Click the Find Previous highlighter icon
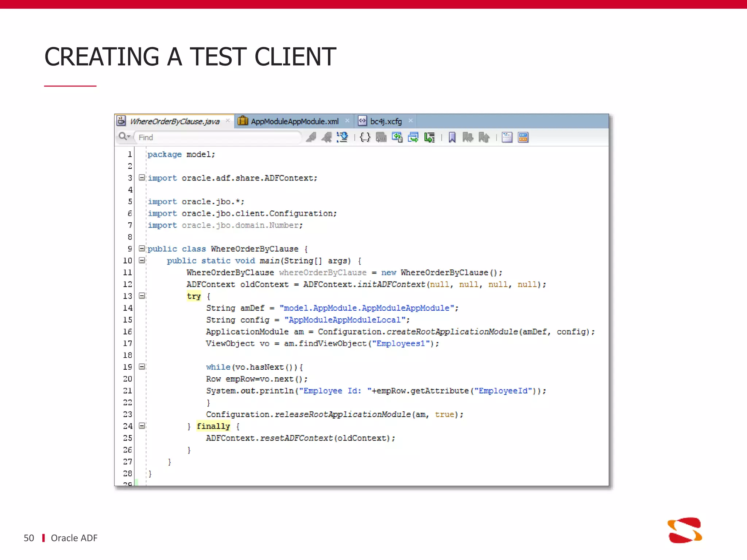747x560 pixels. (x=326, y=137)
